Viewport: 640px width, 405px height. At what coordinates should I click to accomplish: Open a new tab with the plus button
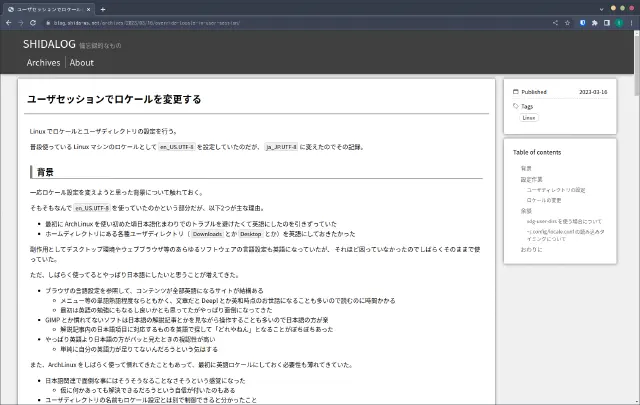[x=103, y=9]
